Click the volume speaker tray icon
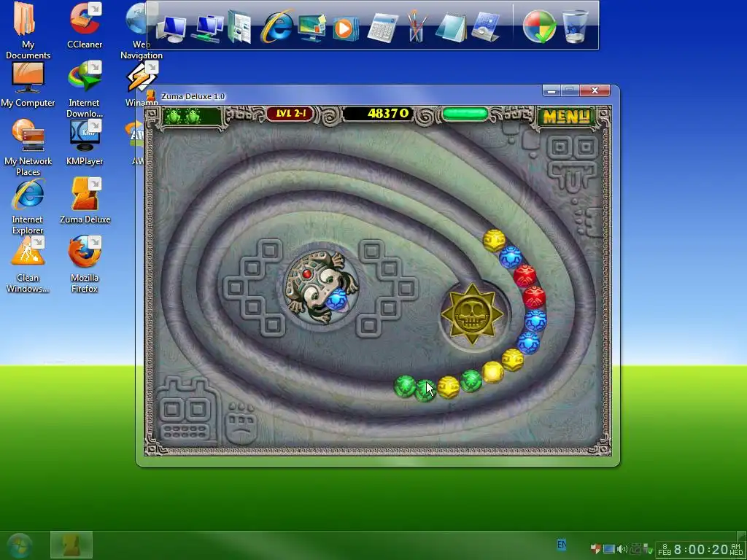747x560 pixels. 622,549
